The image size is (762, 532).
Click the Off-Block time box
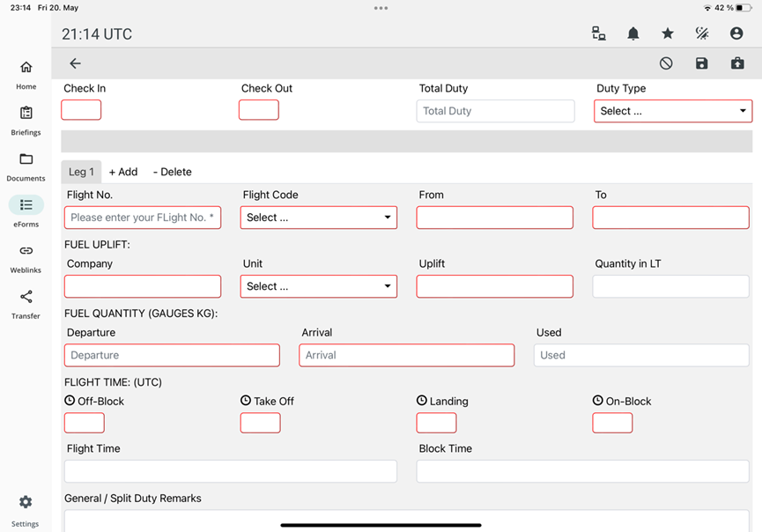tap(84, 423)
